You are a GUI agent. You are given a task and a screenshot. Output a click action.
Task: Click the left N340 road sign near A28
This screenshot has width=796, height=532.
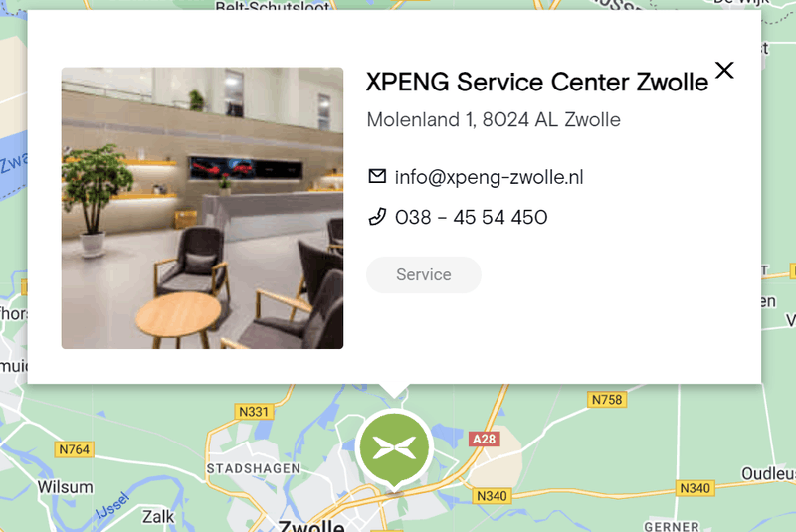coord(492,496)
